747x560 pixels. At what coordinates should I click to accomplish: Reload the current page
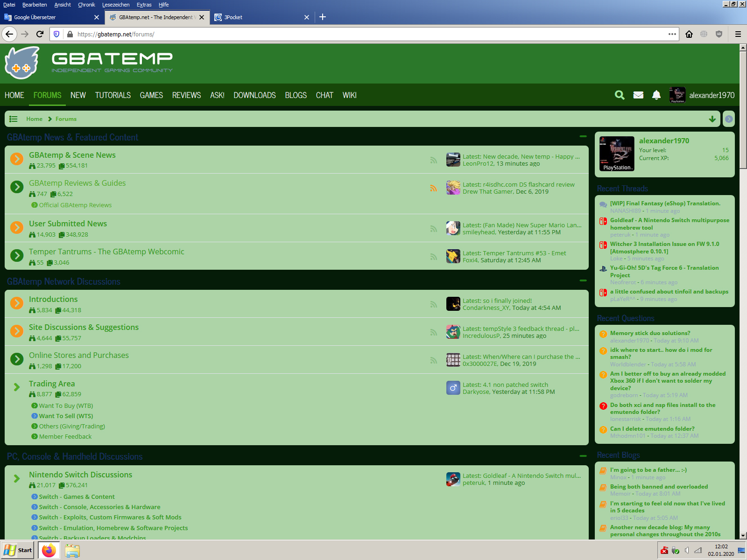pyautogui.click(x=40, y=34)
